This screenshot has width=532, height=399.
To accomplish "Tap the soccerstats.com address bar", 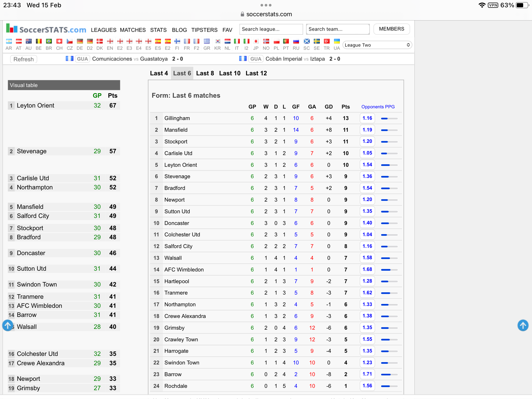I will click(266, 14).
